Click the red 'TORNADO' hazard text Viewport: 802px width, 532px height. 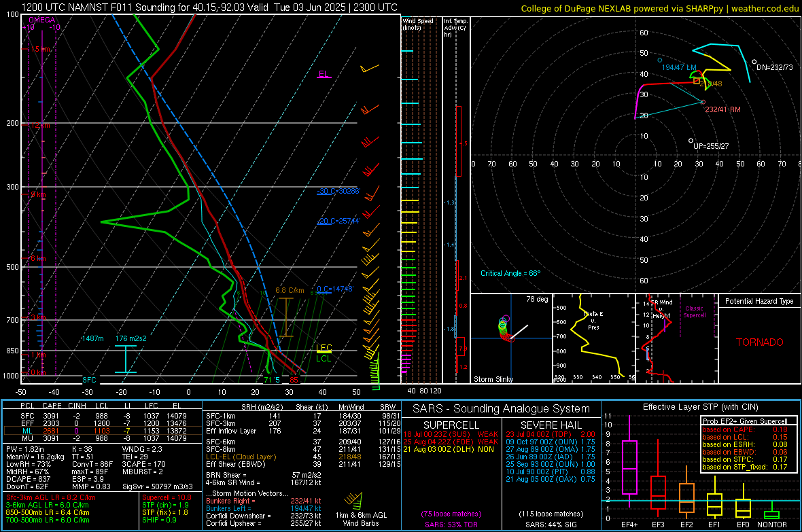tap(760, 342)
